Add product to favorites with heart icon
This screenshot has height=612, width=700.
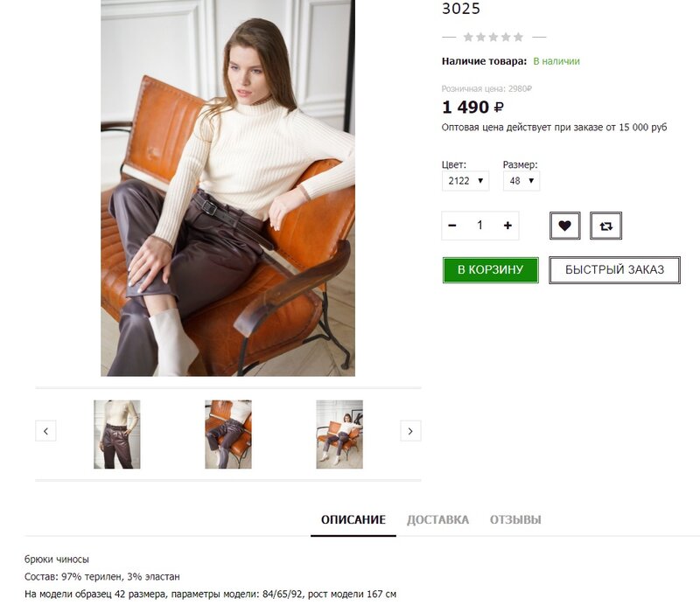[x=564, y=226]
